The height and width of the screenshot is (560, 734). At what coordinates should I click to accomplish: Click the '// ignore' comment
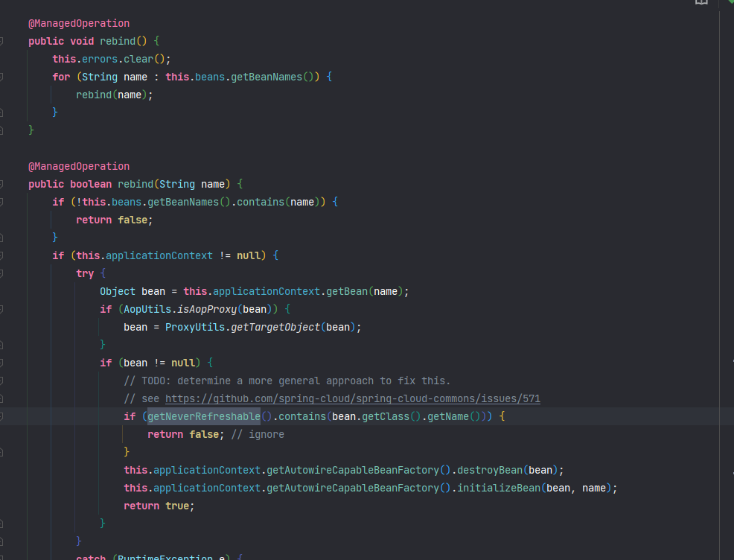258,434
